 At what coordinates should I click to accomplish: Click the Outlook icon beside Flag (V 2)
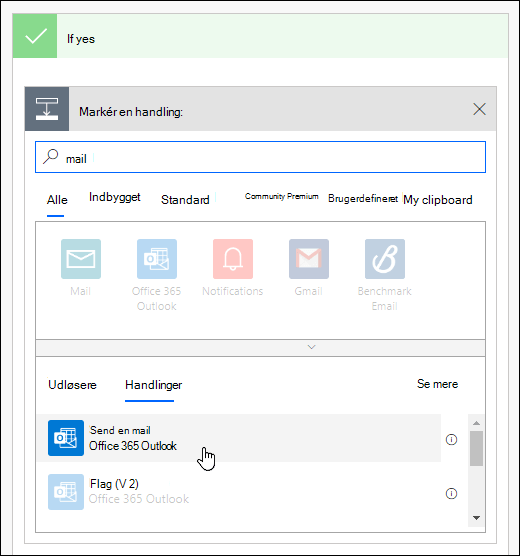coord(66,492)
